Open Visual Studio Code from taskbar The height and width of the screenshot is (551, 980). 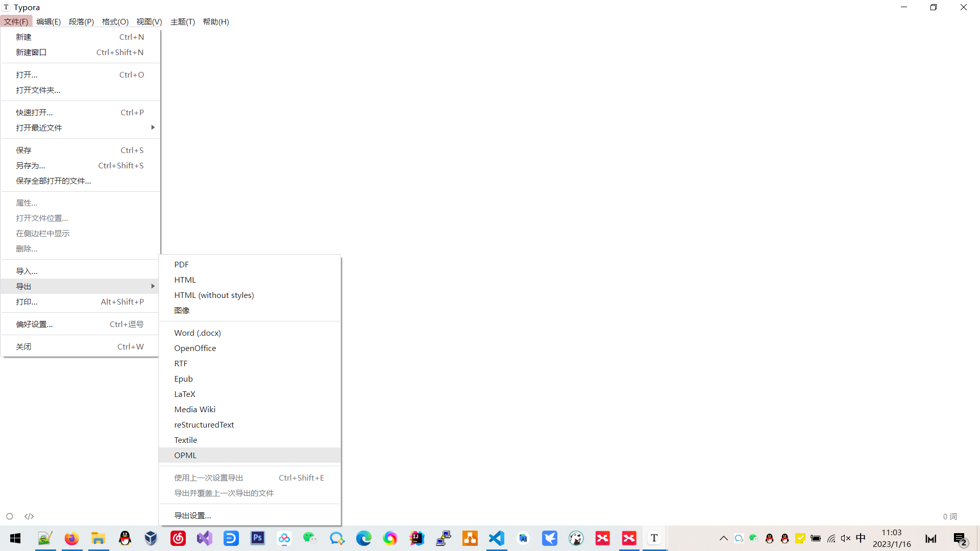pos(497,538)
